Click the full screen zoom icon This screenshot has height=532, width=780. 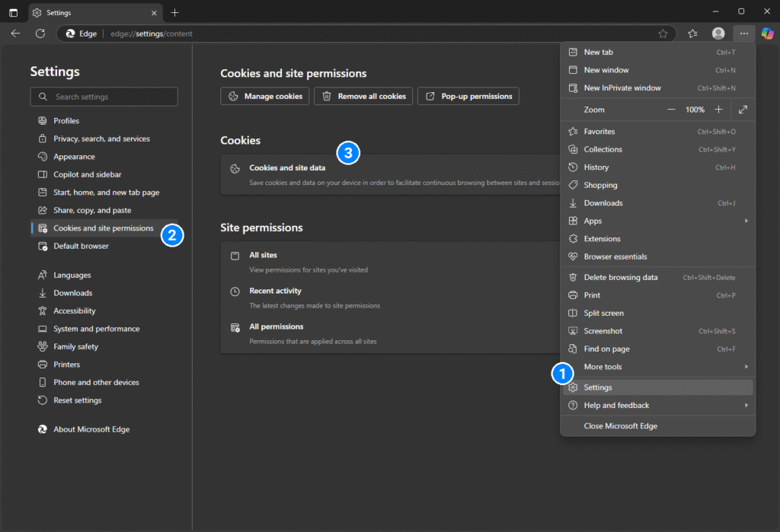743,110
